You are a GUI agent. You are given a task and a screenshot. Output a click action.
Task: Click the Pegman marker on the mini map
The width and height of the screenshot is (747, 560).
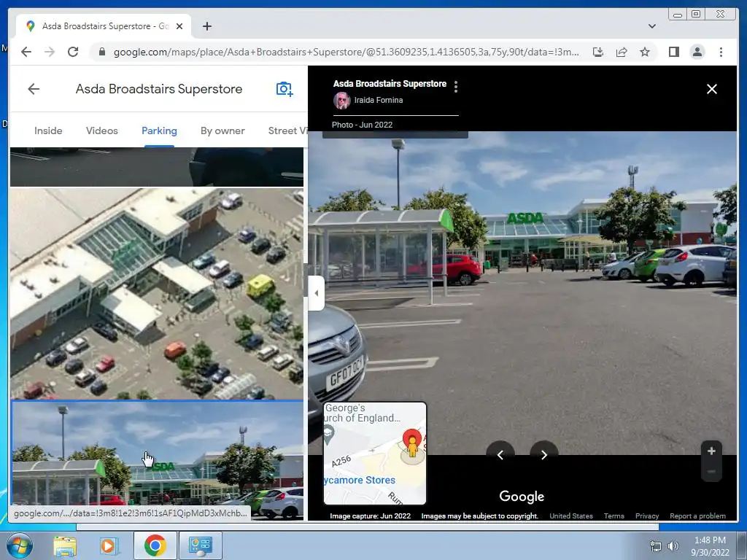(413, 446)
